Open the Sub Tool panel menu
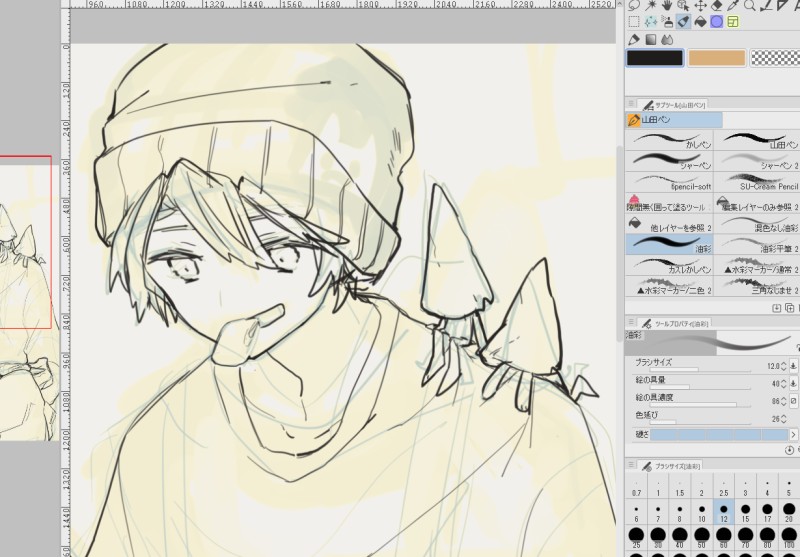 [632, 103]
